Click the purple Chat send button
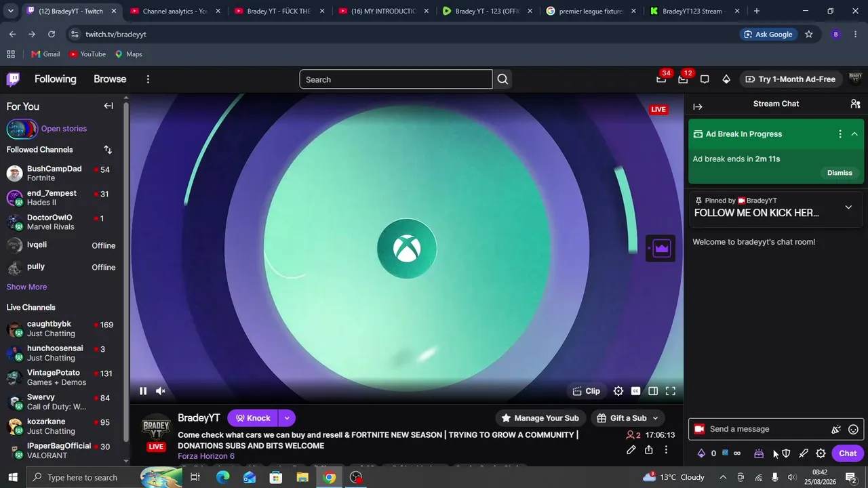868x488 pixels. click(848, 453)
